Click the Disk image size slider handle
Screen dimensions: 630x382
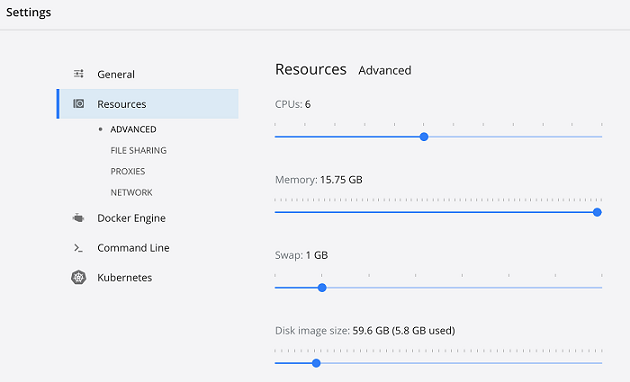316,363
